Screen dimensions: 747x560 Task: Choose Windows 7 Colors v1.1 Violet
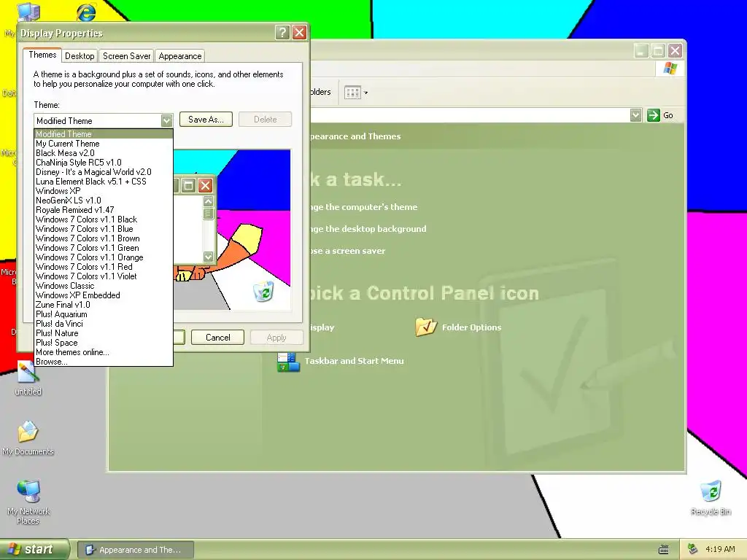(x=104, y=276)
